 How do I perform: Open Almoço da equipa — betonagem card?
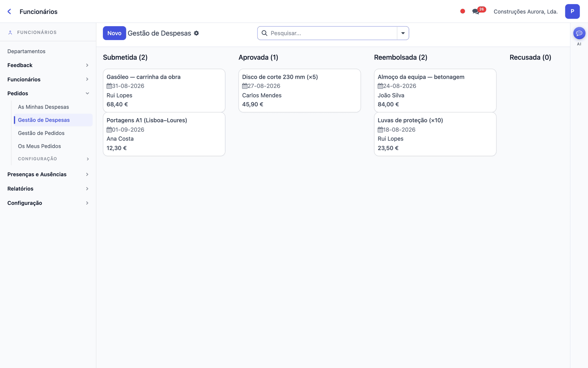pyautogui.click(x=435, y=91)
